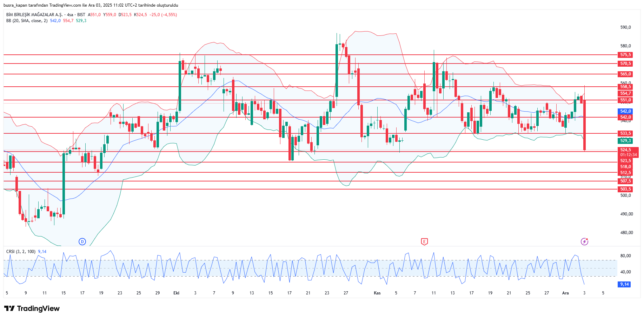Select the 570,5 horizontal line price label
Screen dimensions: 644x319
(x=625, y=64)
